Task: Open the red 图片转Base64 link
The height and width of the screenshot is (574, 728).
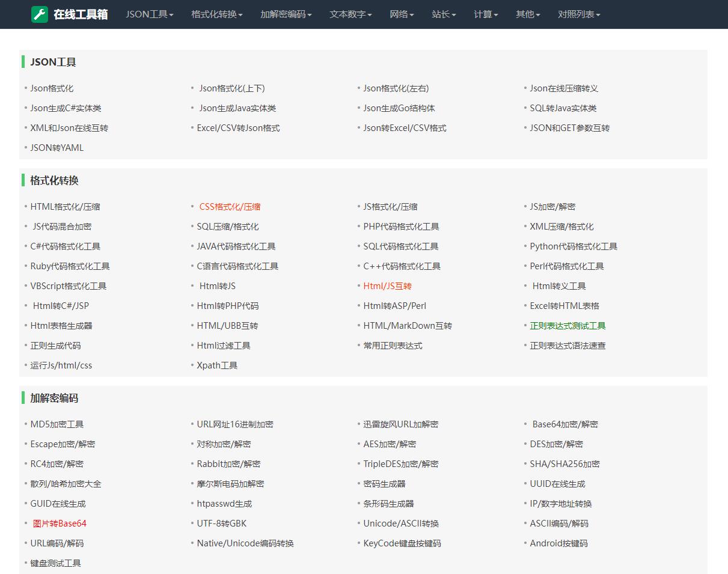Action: point(60,524)
